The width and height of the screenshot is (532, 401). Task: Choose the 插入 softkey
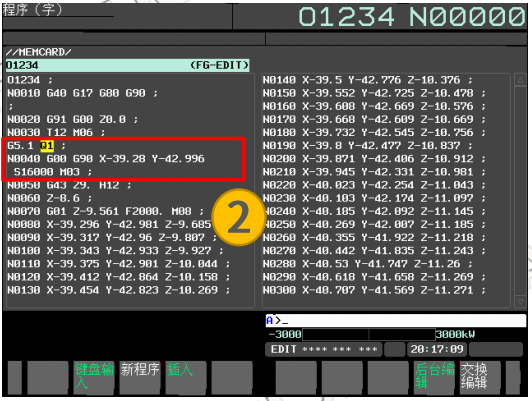(x=186, y=378)
